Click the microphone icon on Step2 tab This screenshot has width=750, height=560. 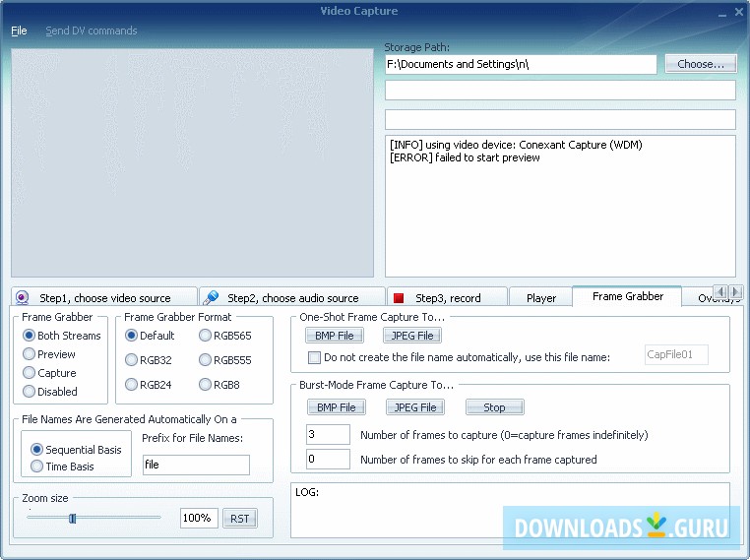(x=211, y=297)
